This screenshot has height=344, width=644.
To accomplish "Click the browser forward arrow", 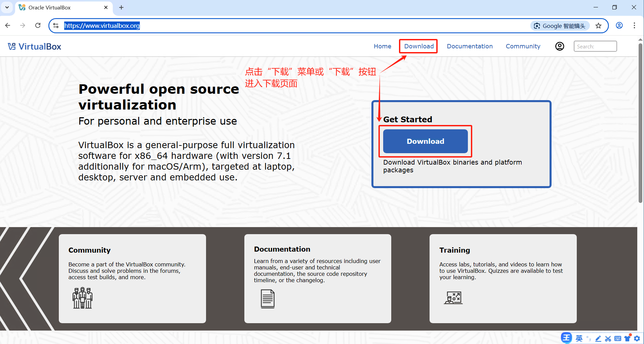I will pos(23,26).
